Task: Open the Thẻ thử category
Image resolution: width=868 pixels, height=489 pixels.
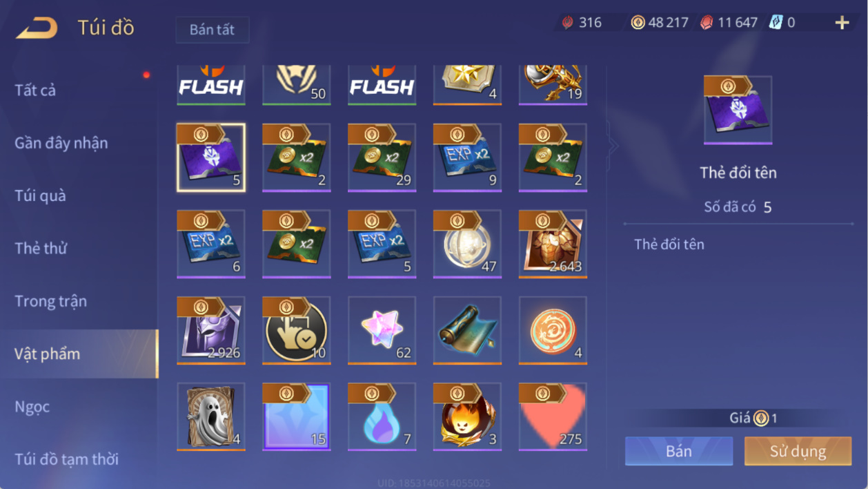Action: (x=41, y=249)
